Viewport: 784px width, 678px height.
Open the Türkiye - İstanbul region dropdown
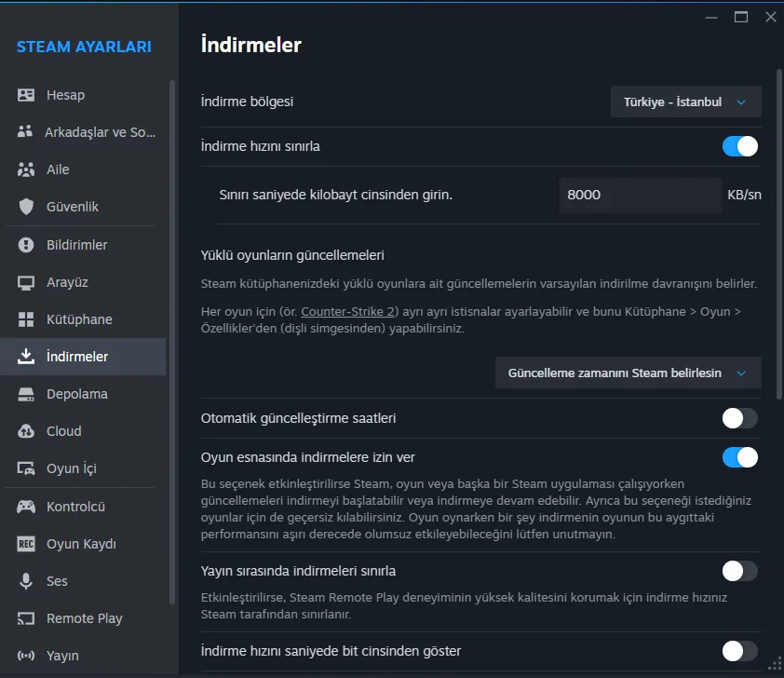[x=685, y=102]
